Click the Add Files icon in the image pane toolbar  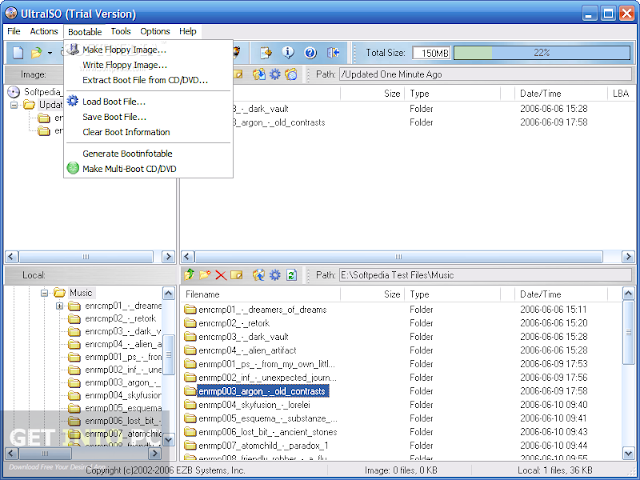(259, 74)
